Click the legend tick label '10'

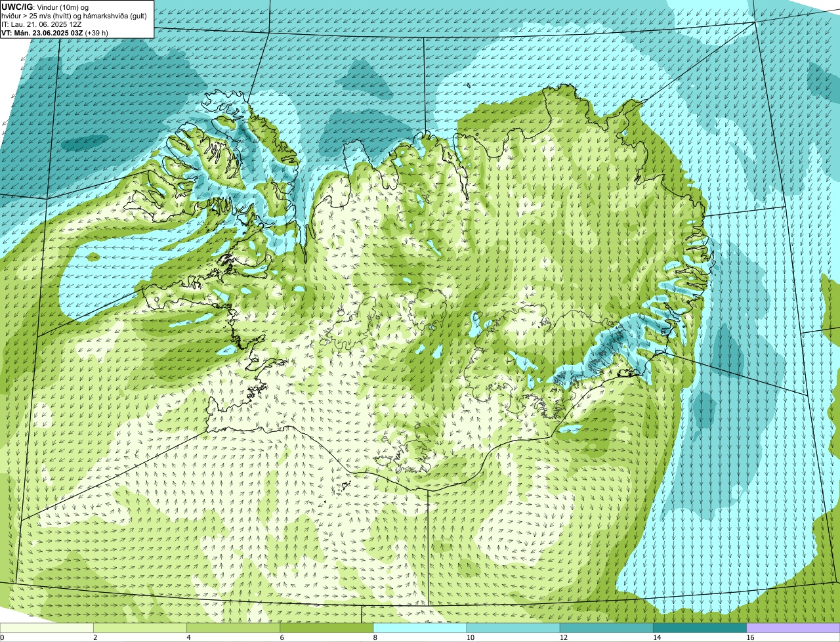coord(470,637)
